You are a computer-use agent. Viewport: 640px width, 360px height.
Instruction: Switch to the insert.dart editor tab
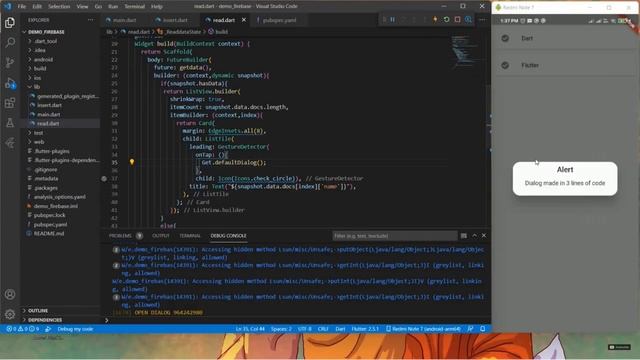[x=175, y=20]
